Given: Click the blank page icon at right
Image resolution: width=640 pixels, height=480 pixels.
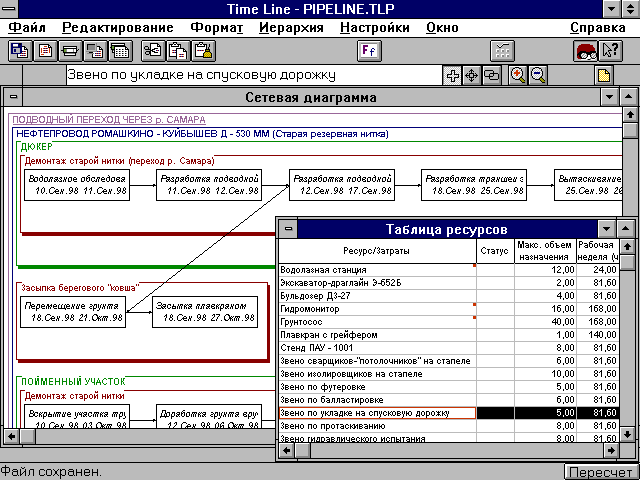Looking at the screenshot, I should pos(603,75).
